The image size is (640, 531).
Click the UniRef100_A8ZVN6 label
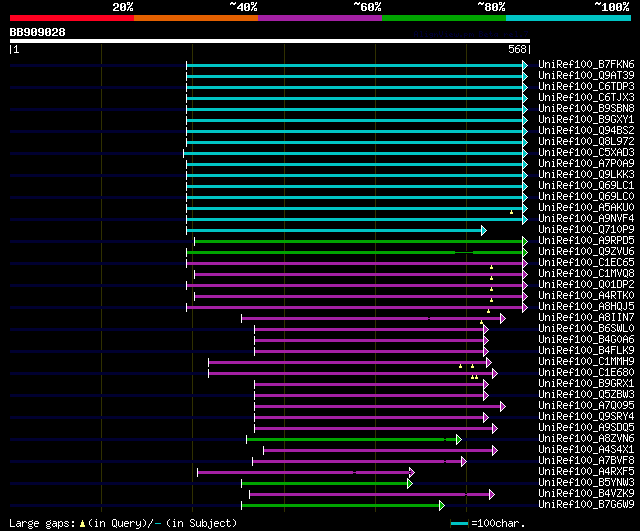(586, 439)
